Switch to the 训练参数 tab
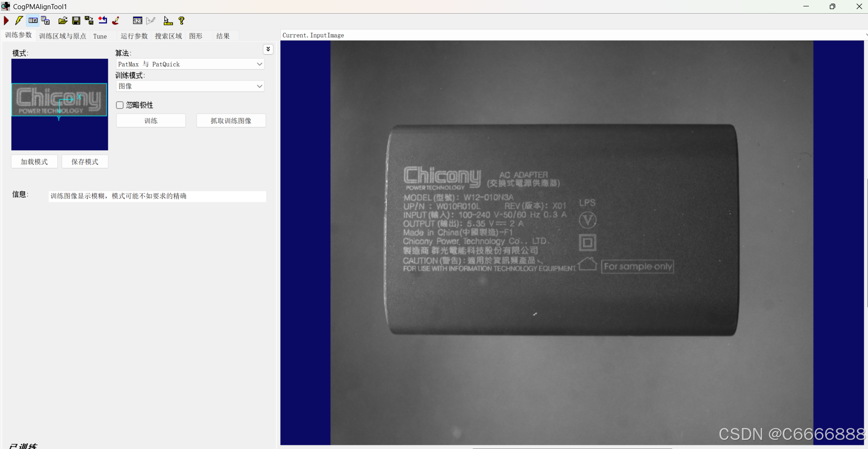The image size is (868, 449). pyautogui.click(x=19, y=35)
